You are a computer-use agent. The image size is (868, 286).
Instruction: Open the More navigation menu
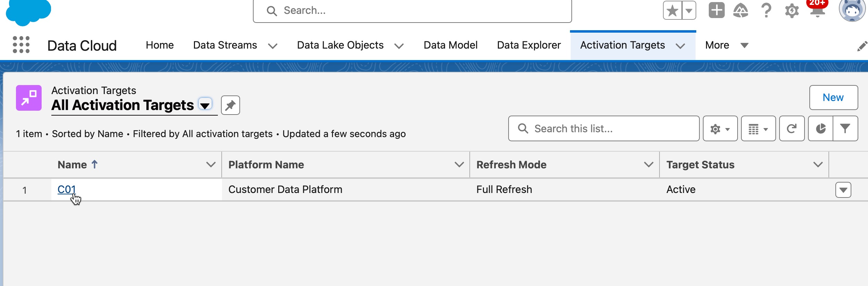(727, 45)
